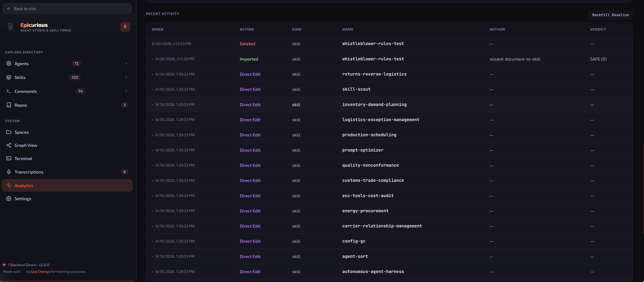Open Skills in the sidebar

coord(67,77)
